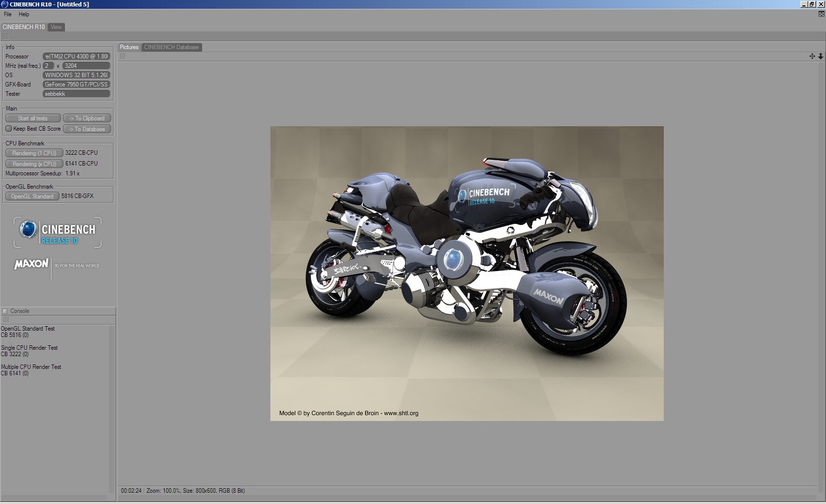Switch to the CINEBENCH R10 tab
This screenshot has width=826, height=504.
click(24, 27)
